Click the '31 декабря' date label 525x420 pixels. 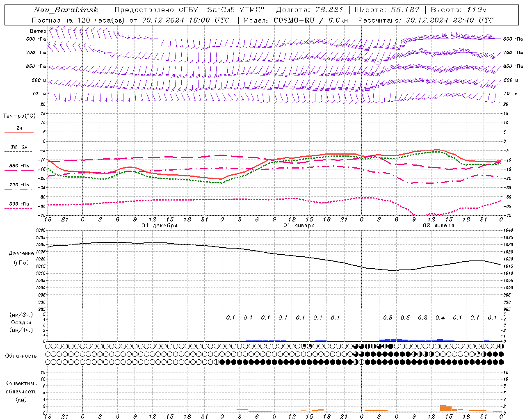pos(160,226)
